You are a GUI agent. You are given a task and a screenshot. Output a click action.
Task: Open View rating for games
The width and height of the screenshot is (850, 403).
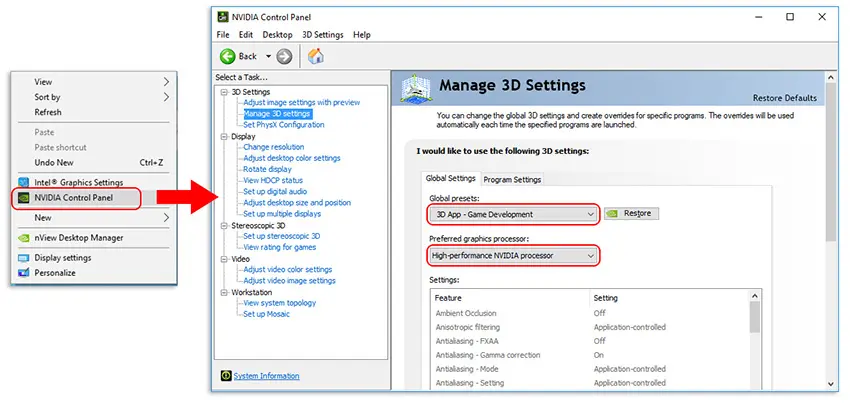(x=279, y=247)
